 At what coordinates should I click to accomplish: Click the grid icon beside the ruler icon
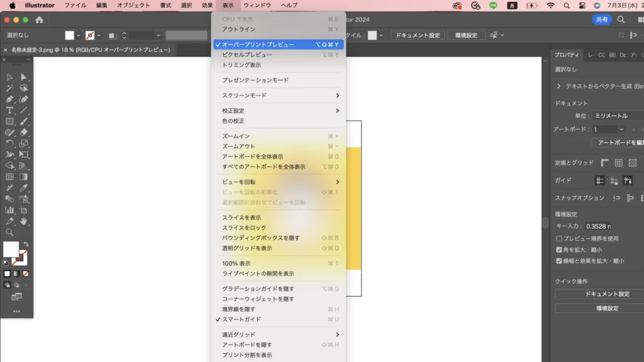[x=618, y=163]
